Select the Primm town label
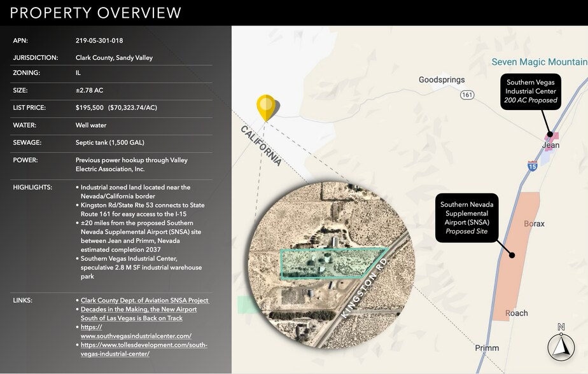 tap(487, 348)
